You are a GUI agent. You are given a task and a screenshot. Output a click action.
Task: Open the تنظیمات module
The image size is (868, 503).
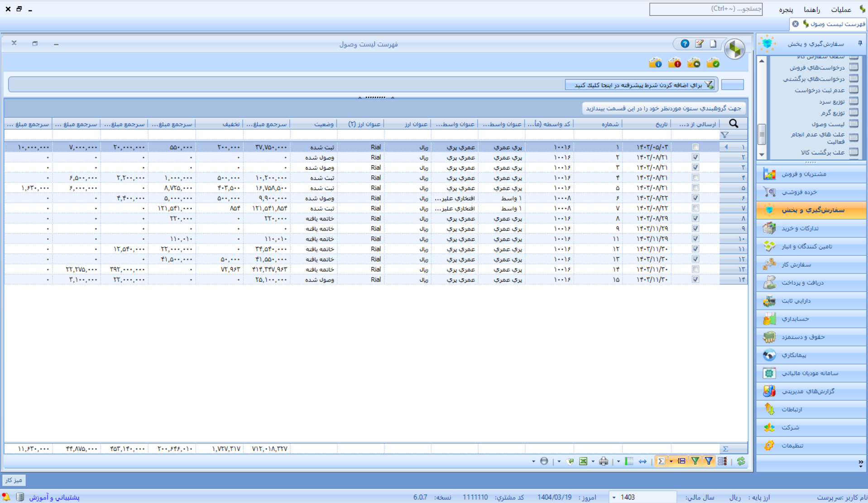point(811,446)
